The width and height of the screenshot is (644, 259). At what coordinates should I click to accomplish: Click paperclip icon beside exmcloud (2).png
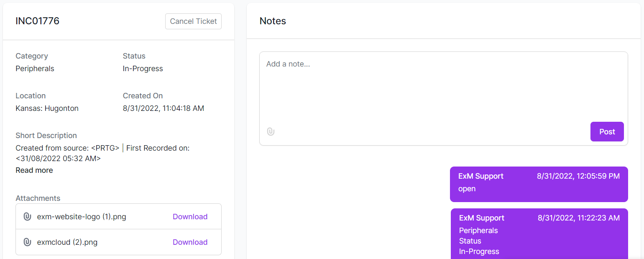point(27,242)
